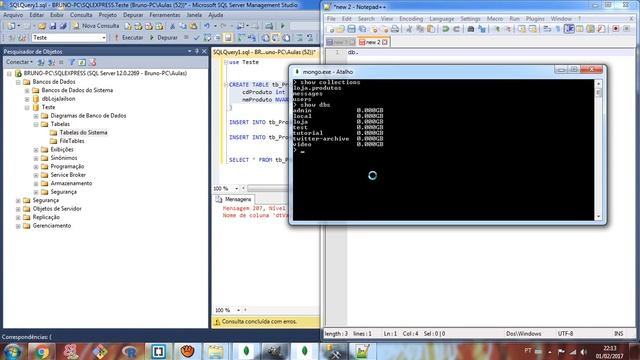Click the find binoculars icon in Notepad++
Image resolution: width=640 pixels, height=360 pixels.
pos(471,29)
